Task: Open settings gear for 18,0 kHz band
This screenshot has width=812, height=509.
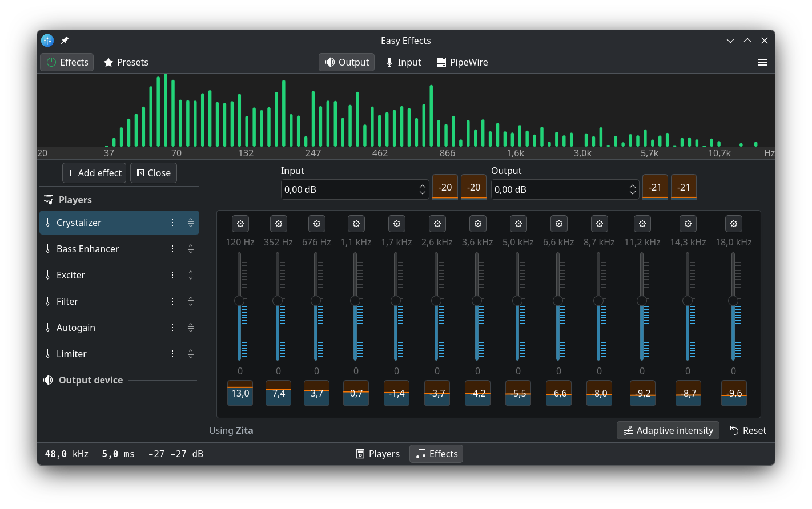Action: (x=733, y=224)
